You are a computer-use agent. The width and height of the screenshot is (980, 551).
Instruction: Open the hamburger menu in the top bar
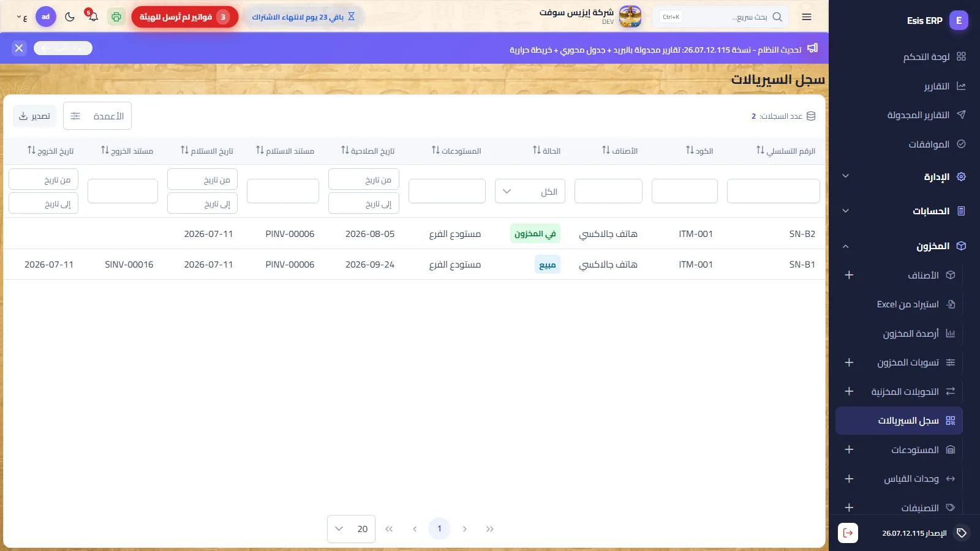pos(807,17)
